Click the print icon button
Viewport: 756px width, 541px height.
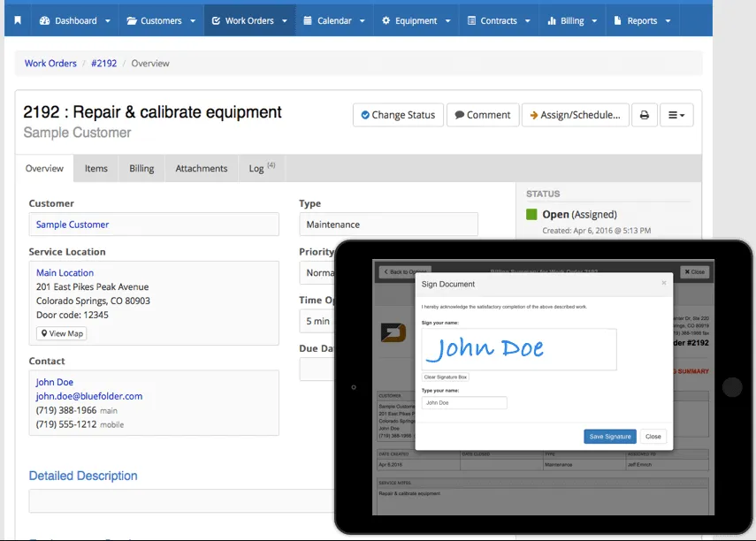coord(644,115)
